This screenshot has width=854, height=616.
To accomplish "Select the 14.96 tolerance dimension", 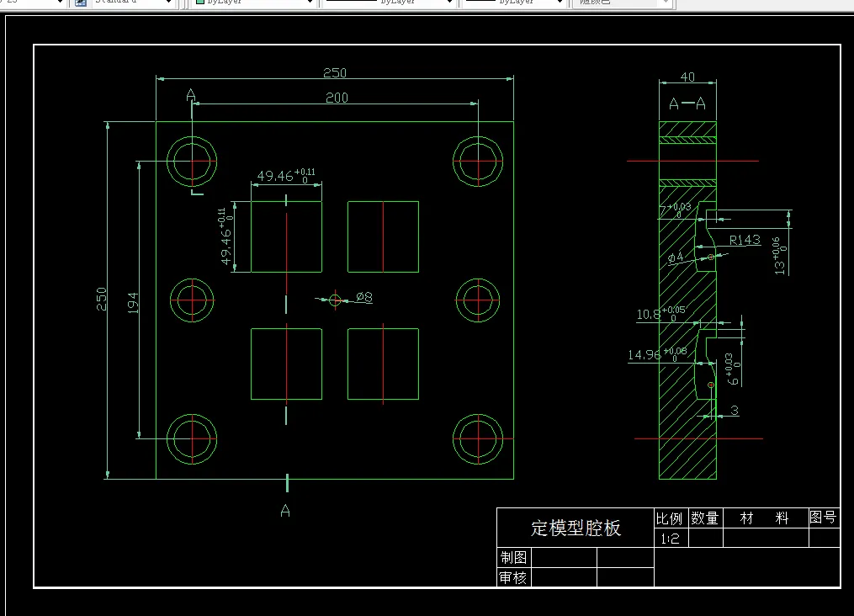I will click(x=657, y=354).
